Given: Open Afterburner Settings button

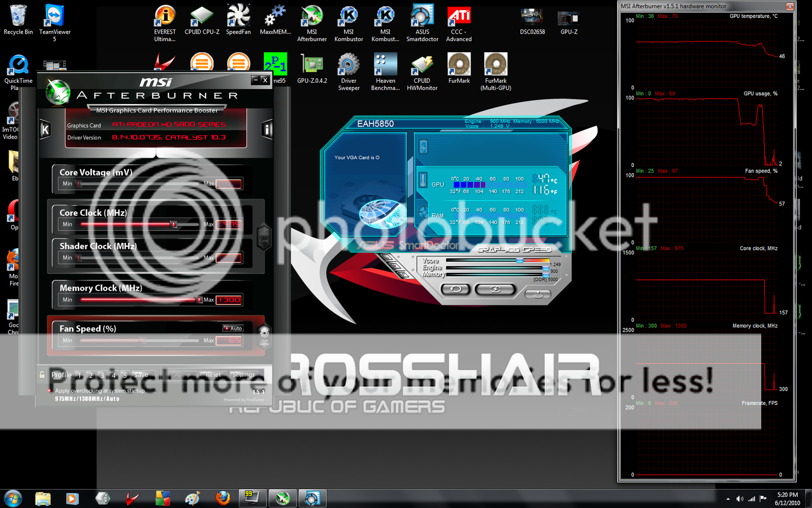Looking at the screenshot, I should (244, 375).
